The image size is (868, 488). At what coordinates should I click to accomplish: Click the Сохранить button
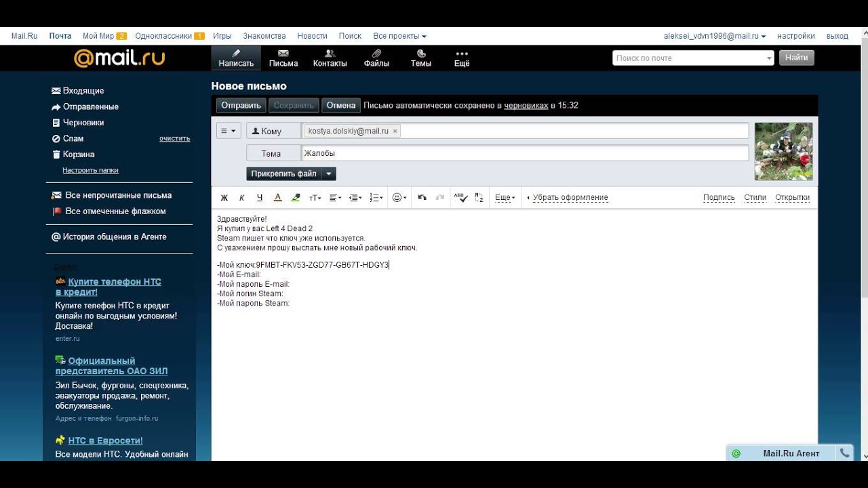click(x=294, y=105)
